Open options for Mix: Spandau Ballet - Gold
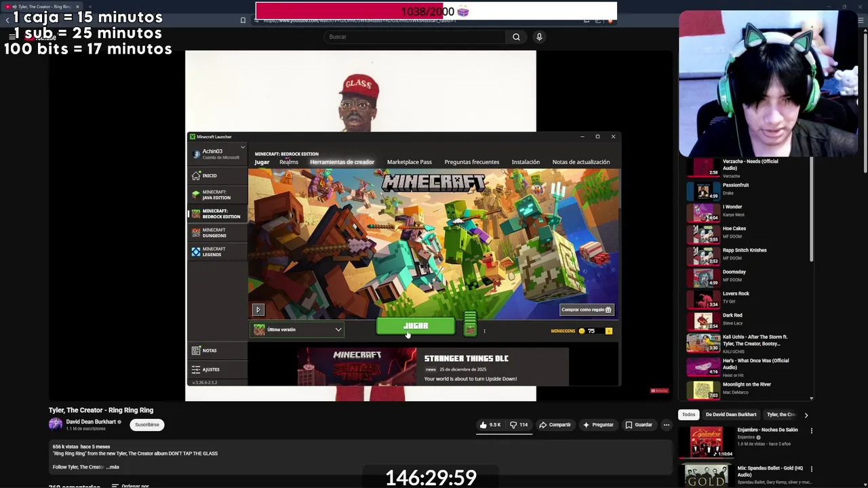Image resolution: width=868 pixels, height=488 pixels. pyautogui.click(x=811, y=468)
